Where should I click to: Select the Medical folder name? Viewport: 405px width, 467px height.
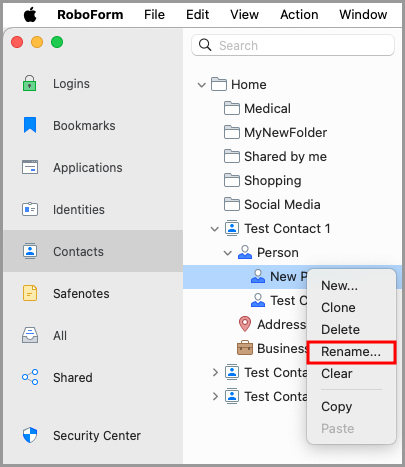point(267,109)
